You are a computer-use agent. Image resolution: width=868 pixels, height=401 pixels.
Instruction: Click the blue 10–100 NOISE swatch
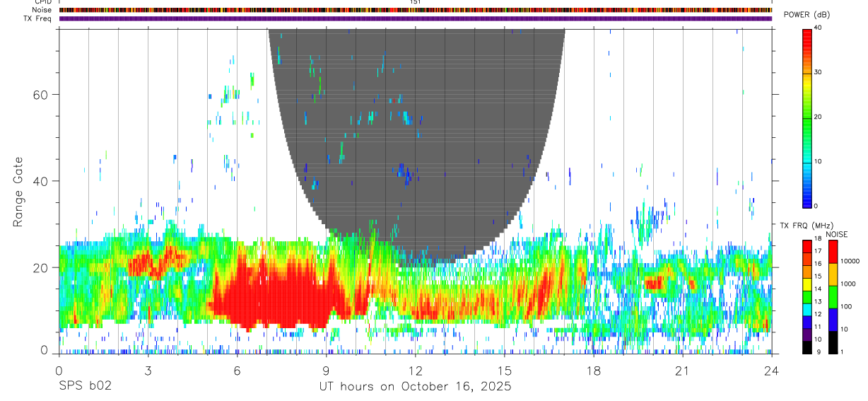[833, 319]
